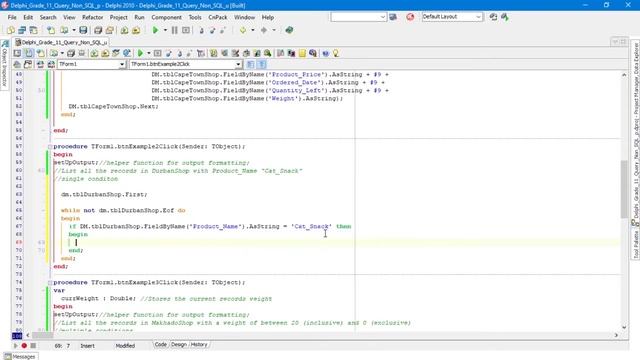640x360 pixels.
Task: Open the Messages panel tab
Action: (x=20, y=356)
